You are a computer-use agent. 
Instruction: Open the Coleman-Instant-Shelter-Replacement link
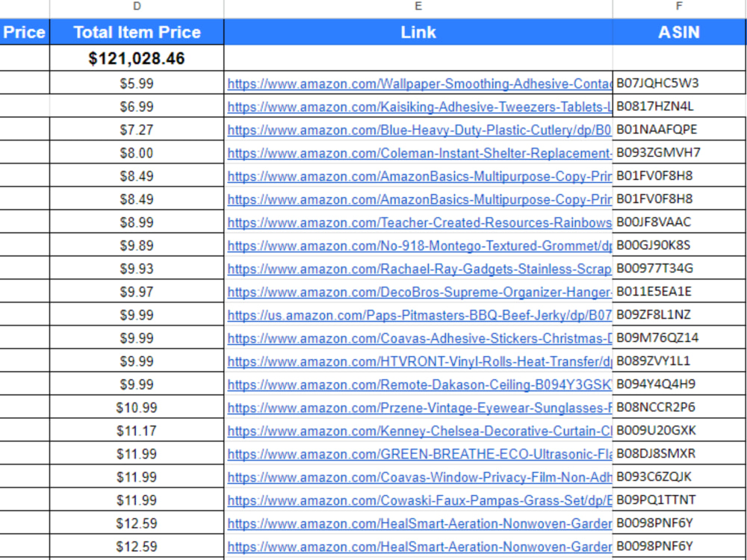(x=420, y=153)
